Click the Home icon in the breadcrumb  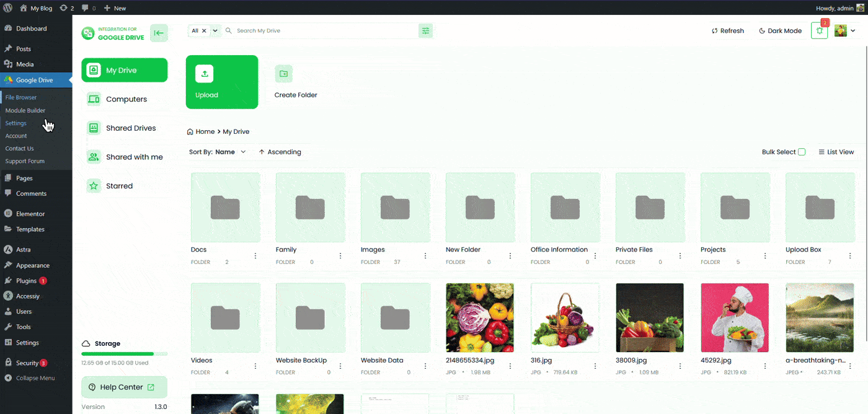pyautogui.click(x=190, y=131)
